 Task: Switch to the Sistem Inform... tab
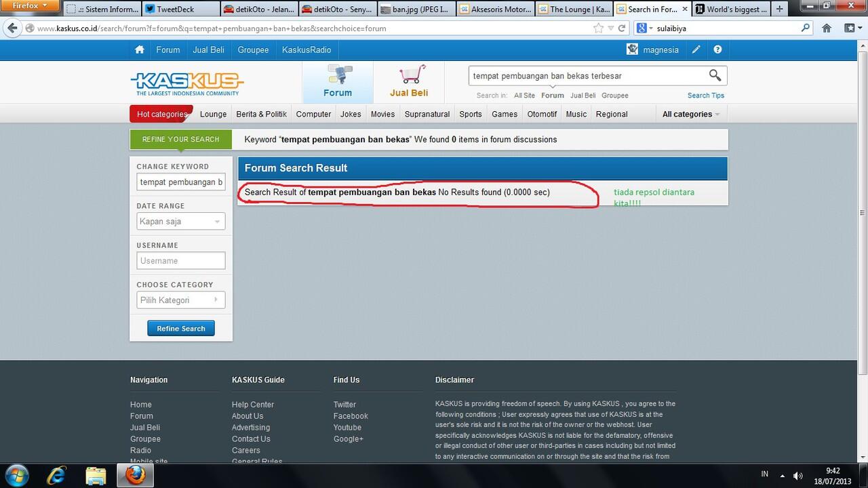point(103,9)
